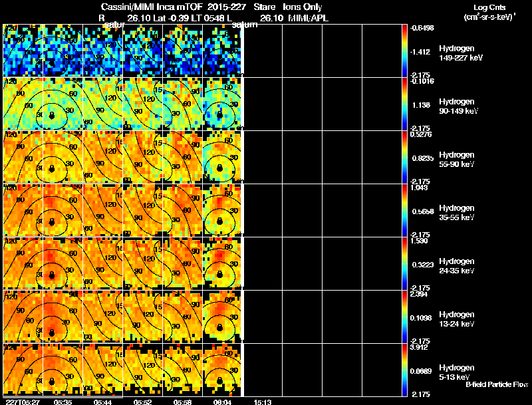This screenshot has height=405, width=532.
Task: View the 35-55 keV image at 05:35
Action: point(63,210)
